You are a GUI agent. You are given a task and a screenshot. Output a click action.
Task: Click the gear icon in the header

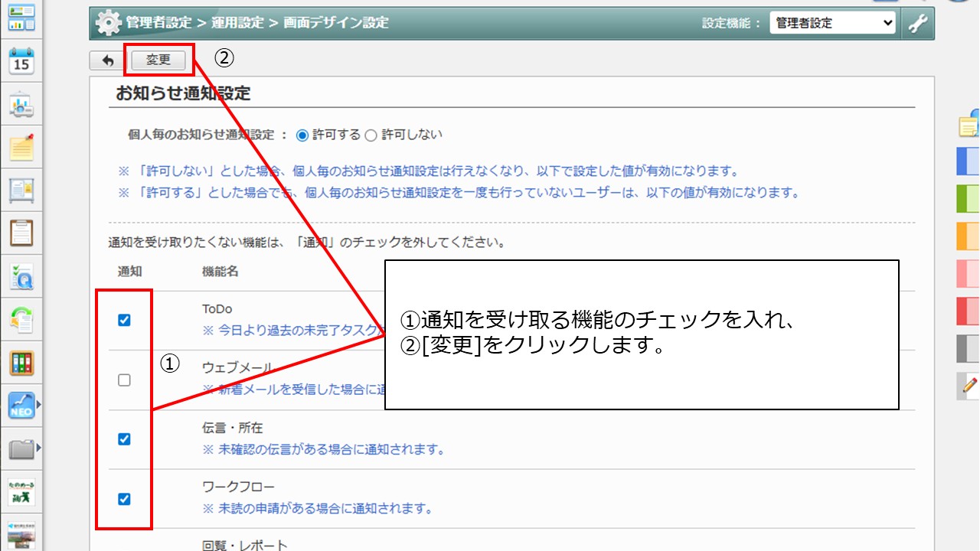click(108, 23)
